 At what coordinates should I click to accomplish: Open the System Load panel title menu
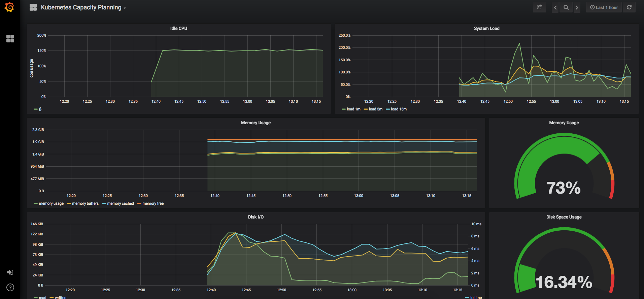click(486, 28)
